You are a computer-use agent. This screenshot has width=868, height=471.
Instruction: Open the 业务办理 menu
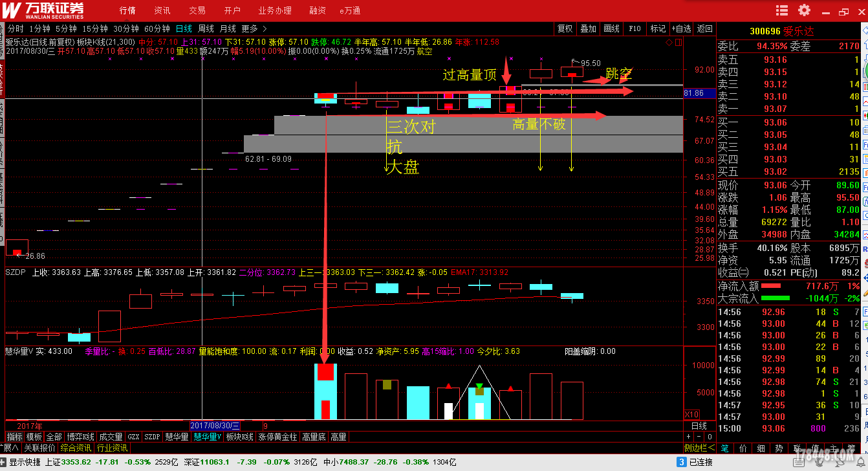click(275, 10)
